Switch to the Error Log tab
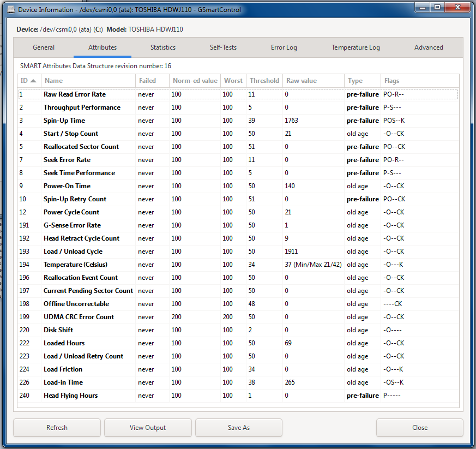This screenshot has height=449, width=476. click(x=284, y=47)
